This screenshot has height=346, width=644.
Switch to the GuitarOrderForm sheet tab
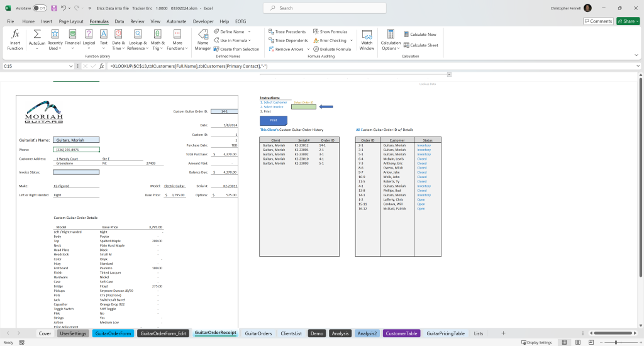pos(113,333)
